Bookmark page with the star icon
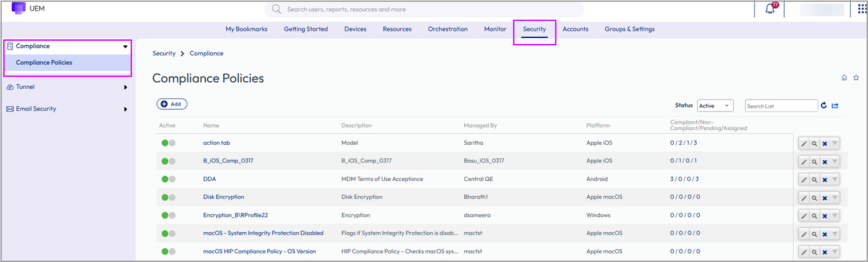Screen dimensions: 868x262 pos(856,78)
